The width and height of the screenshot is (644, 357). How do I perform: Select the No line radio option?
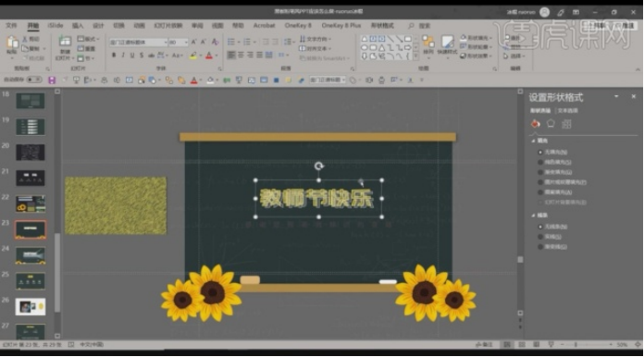540,227
